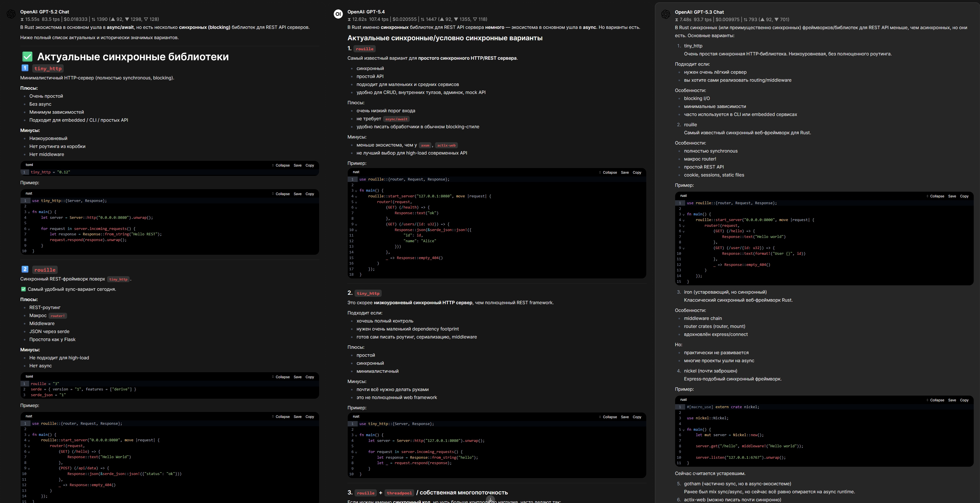The image size is (980, 503).
Task: Collapse the tiny_http = "0.12" toml block
Action: pos(281,165)
